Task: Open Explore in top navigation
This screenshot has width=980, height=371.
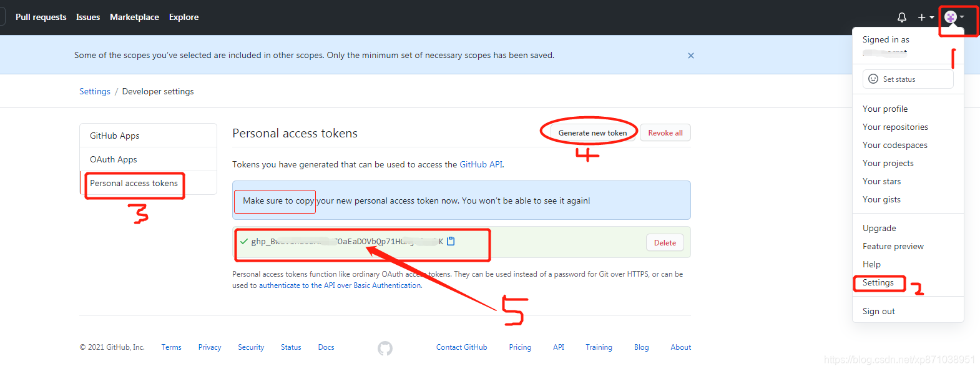Action: pyautogui.click(x=184, y=17)
